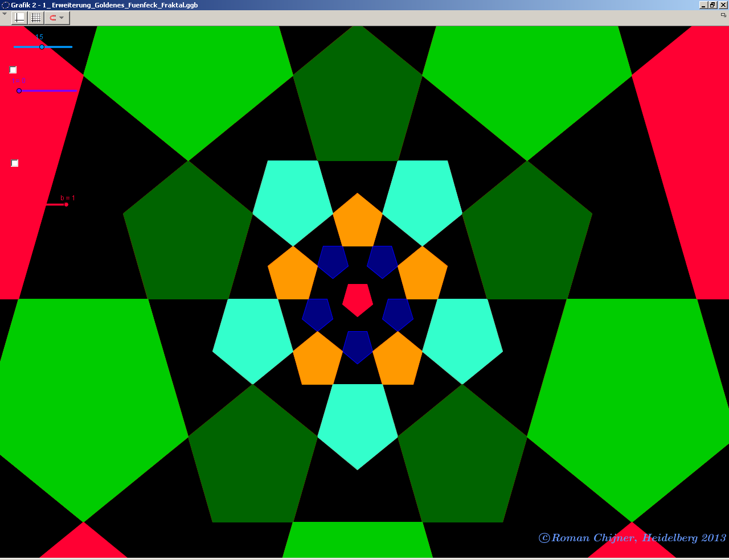Select the bottom cyan pentagon
Screen dimensions: 729x560
(x=358, y=421)
